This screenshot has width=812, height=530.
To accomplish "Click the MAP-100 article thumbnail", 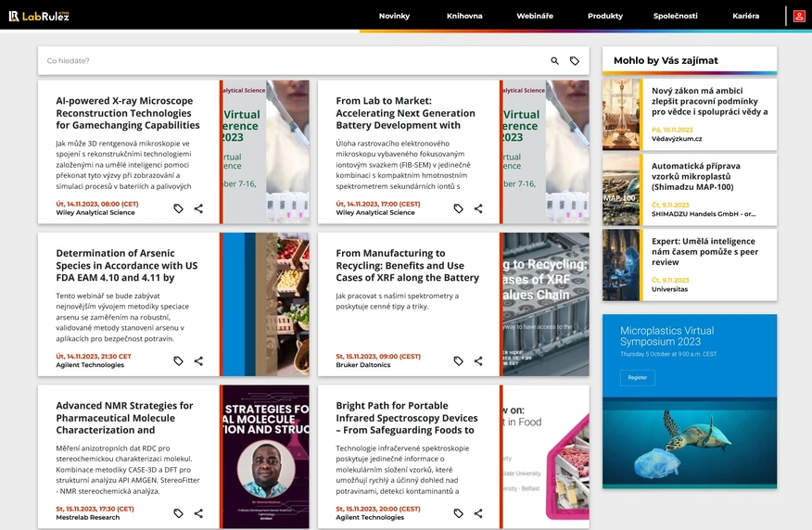I will coord(621,189).
